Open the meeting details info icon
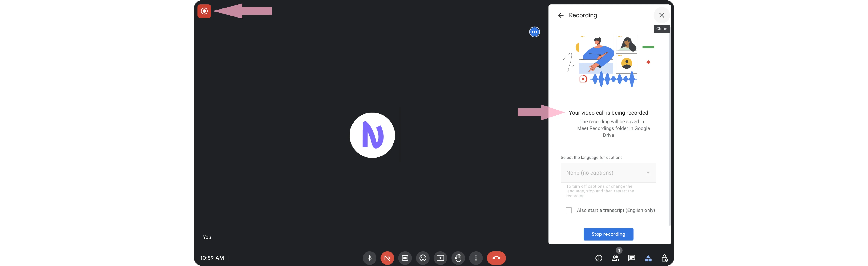Viewport: 868px width, 266px height. click(x=599, y=258)
